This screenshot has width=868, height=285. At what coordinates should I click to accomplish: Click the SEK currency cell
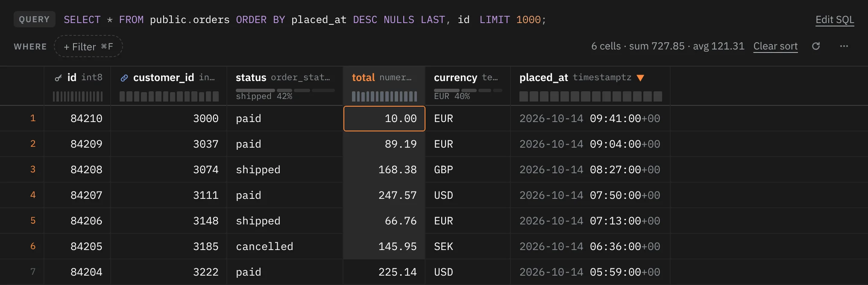pos(468,246)
